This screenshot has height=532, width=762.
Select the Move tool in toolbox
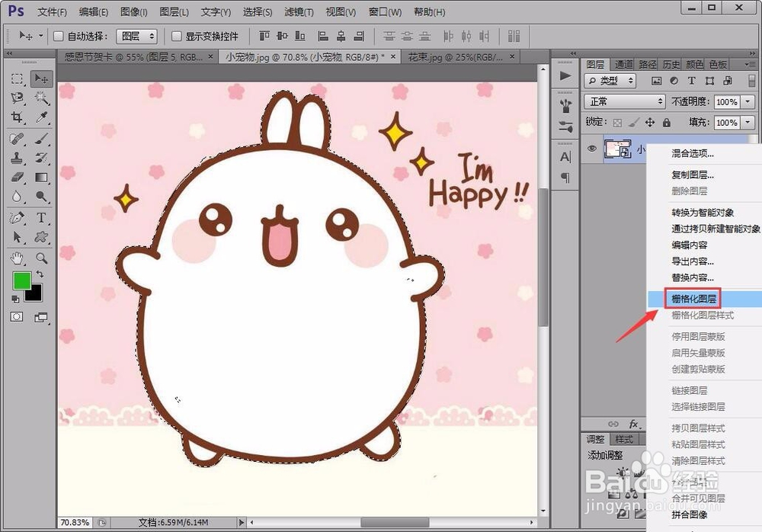tap(41, 79)
